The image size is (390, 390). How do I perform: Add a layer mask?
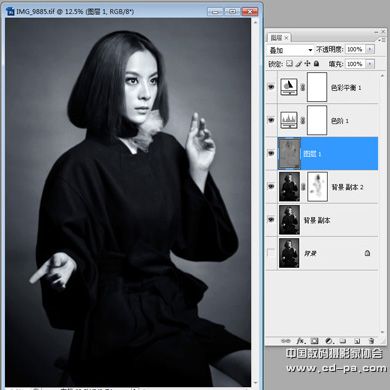[x=314, y=341]
